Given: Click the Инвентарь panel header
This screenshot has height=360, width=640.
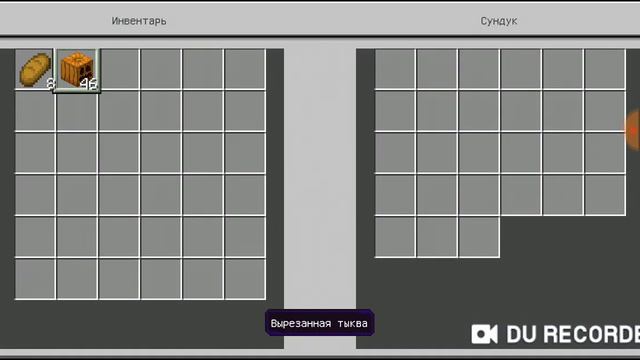Looking at the screenshot, I should pos(139,21).
